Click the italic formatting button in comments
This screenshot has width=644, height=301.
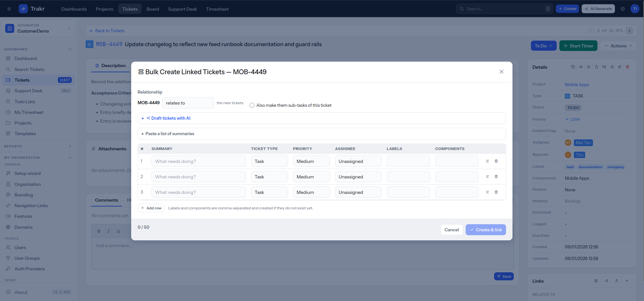click(109, 231)
